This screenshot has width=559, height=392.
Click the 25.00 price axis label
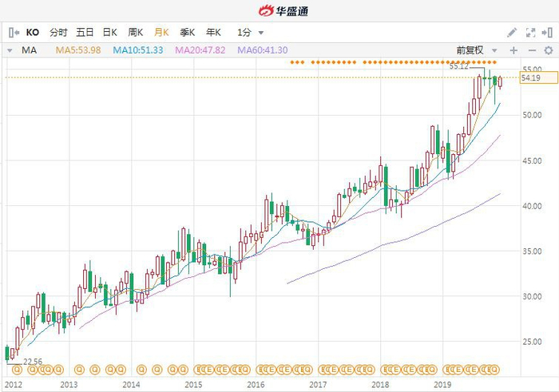click(x=532, y=342)
